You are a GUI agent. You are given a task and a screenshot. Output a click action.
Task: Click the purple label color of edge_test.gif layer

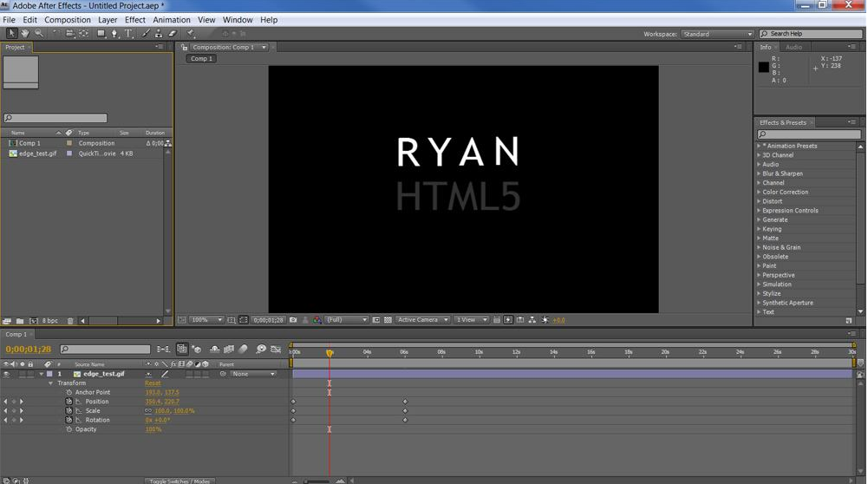[49, 374]
